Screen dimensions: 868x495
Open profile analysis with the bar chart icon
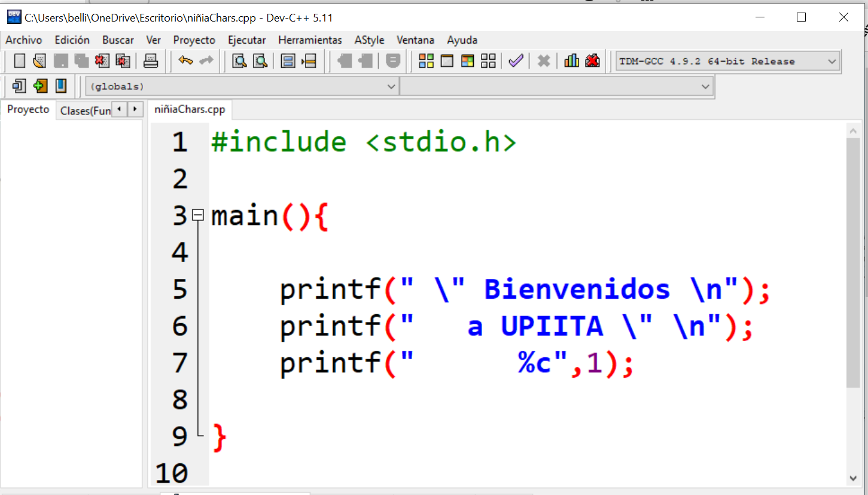571,61
